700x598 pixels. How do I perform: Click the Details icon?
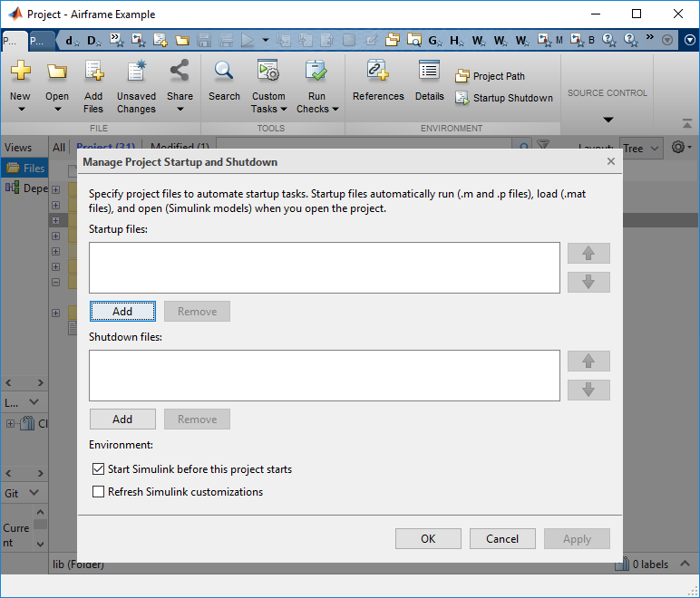(429, 72)
